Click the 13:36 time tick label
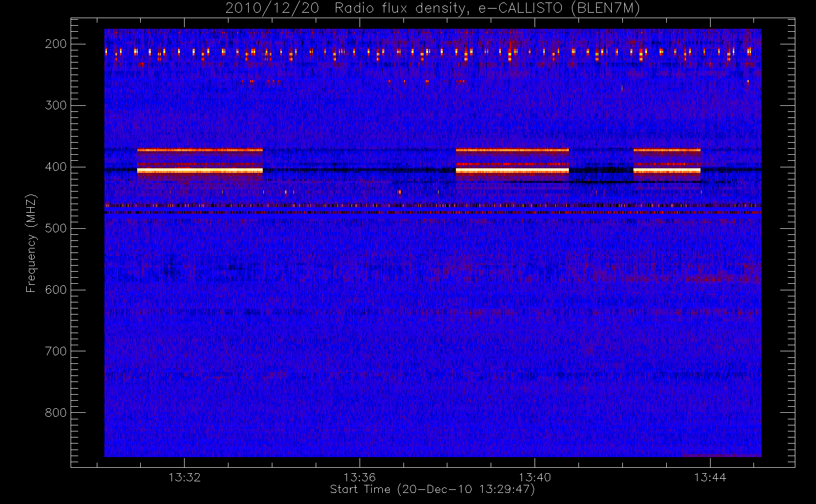 [360, 477]
